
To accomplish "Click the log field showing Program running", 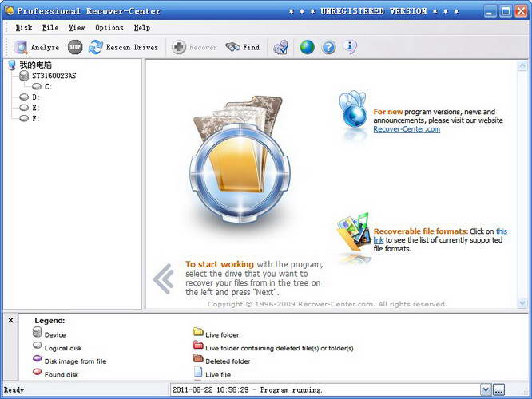I will 324,390.
